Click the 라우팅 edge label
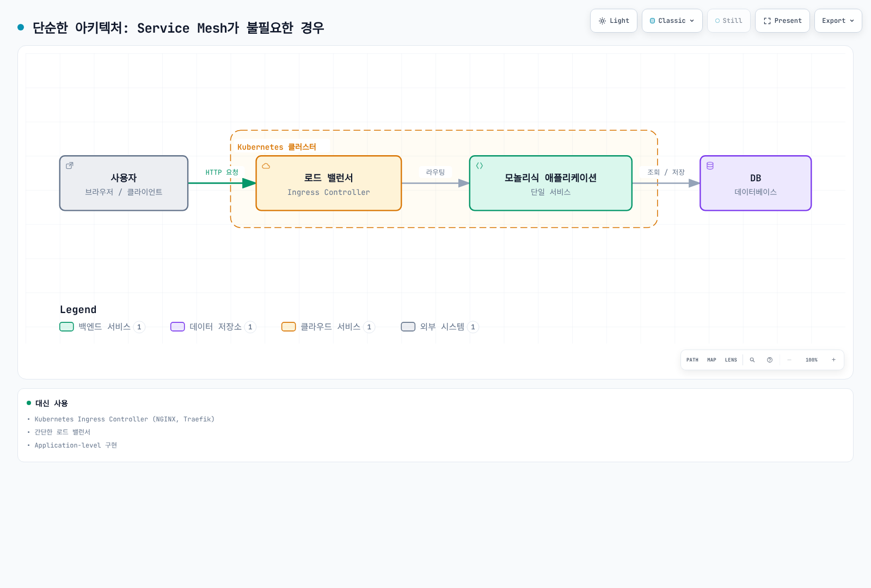This screenshot has width=871, height=588. (x=436, y=172)
